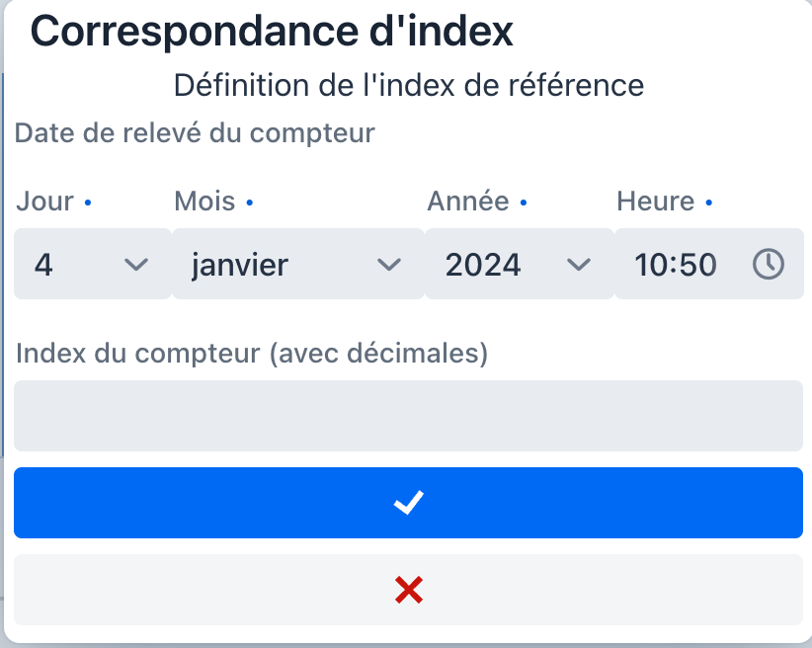Click the "Définition de l'index de référence" subtitle
The image size is (812, 648).
408,85
